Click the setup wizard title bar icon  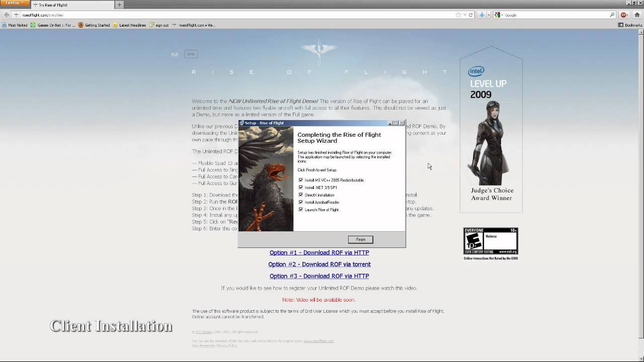point(242,123)
